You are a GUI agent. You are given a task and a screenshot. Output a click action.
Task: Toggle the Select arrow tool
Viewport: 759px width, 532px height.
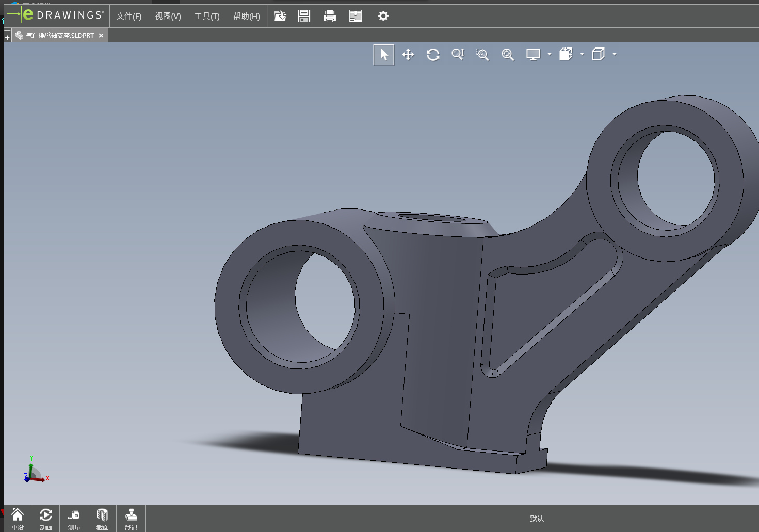coord(383,55)
